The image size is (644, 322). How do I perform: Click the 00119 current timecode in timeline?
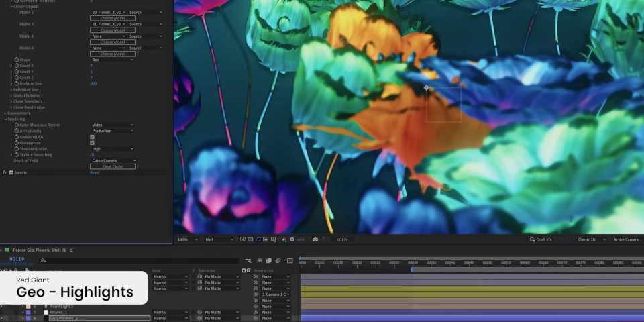[17, 259]
